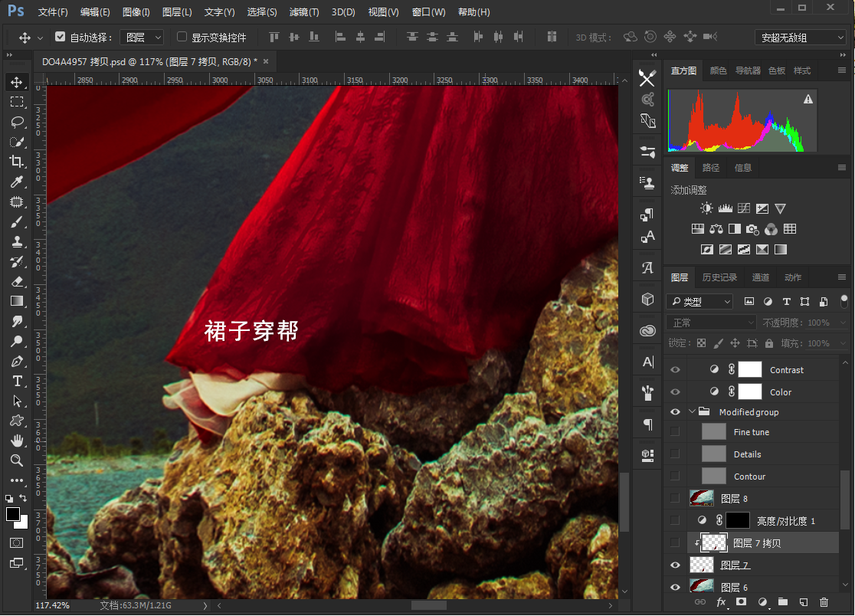
Task: Open the Layers panel flyout menu
Action: point(842,277)
